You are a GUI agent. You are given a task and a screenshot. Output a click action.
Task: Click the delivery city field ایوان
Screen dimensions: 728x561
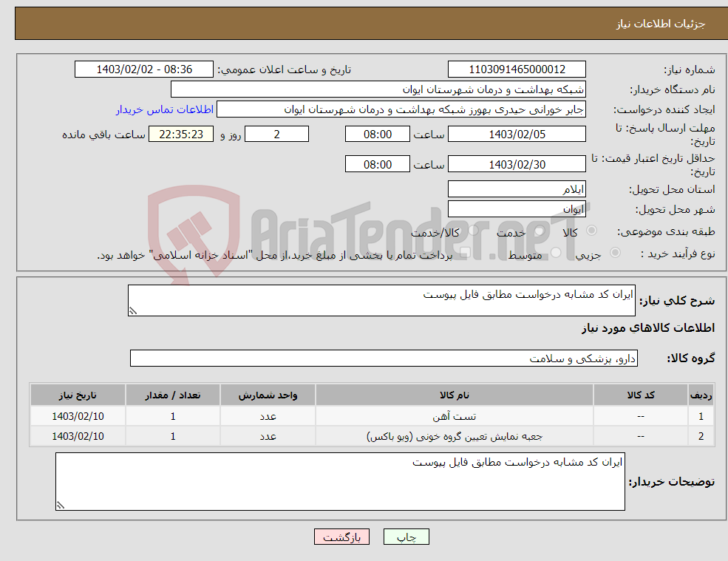pyautogui.click(x=517, y=209)
